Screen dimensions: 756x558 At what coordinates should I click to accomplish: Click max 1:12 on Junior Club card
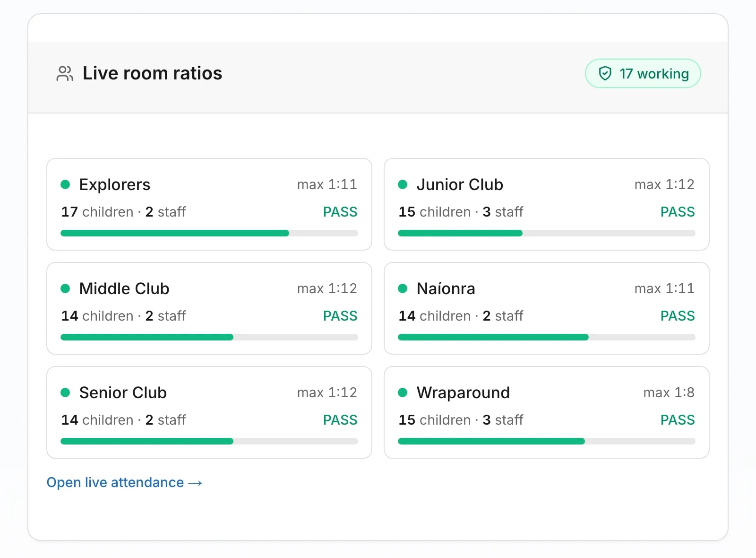tap(664, 184)
